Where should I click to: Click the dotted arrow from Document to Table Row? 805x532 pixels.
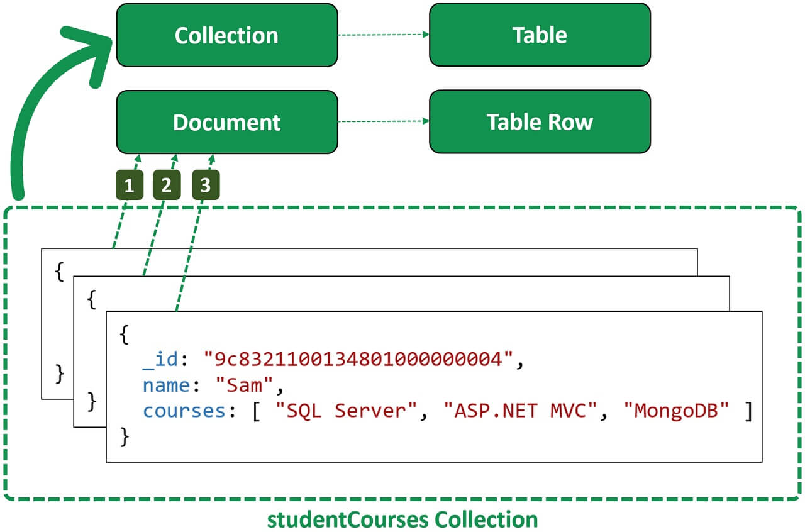383,122
